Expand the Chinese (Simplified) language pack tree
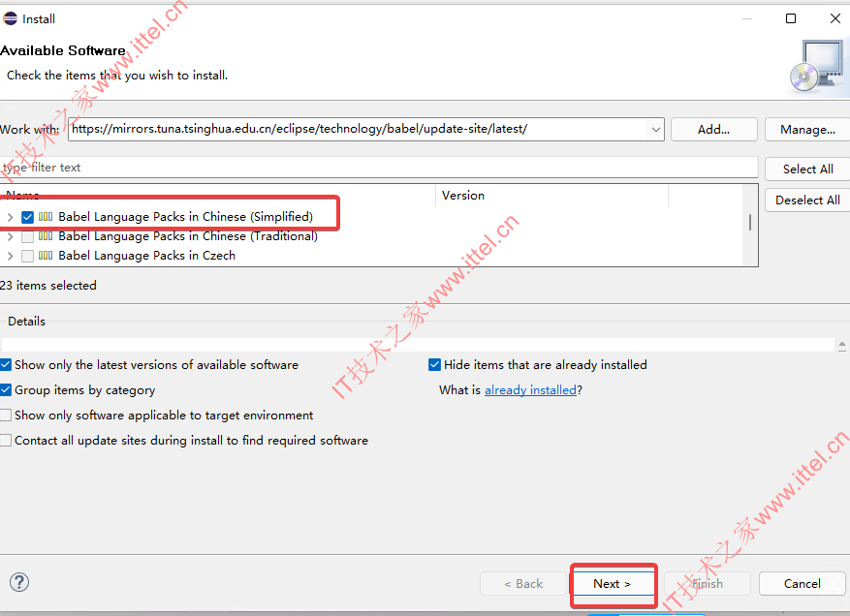Viewport: 850px width, 616px height. pyautogui.click(x=11, y=217)
